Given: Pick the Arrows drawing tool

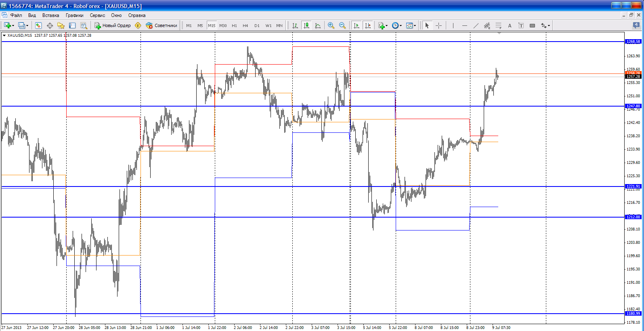Looking at the screenshot, I should click(543, 25).
